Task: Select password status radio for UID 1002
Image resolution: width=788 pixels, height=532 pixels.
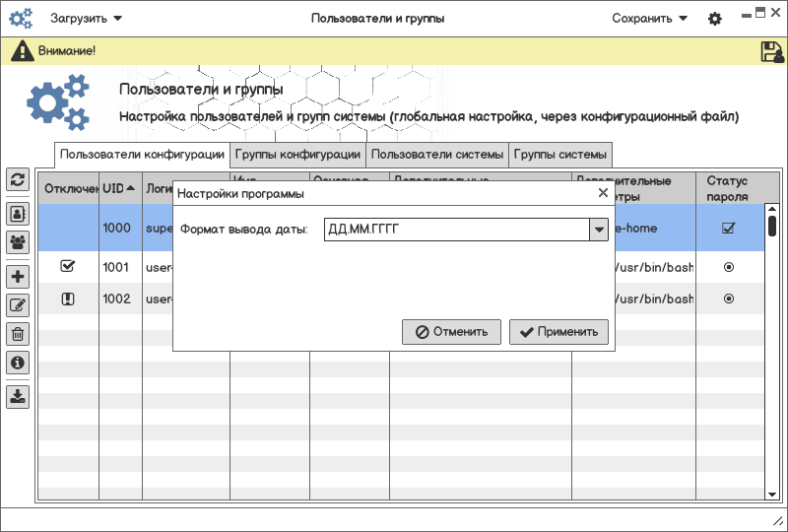Action: [728, 299]
